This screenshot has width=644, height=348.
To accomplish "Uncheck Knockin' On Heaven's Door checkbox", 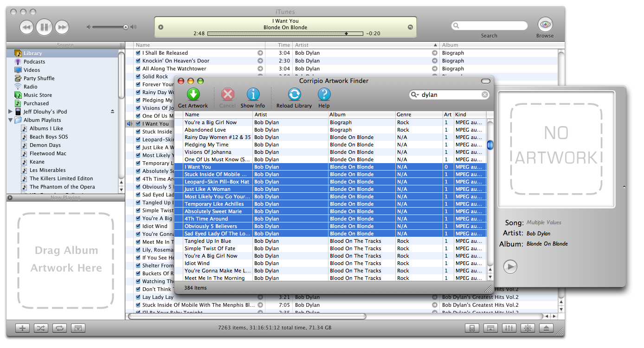I will coord(138,61).
